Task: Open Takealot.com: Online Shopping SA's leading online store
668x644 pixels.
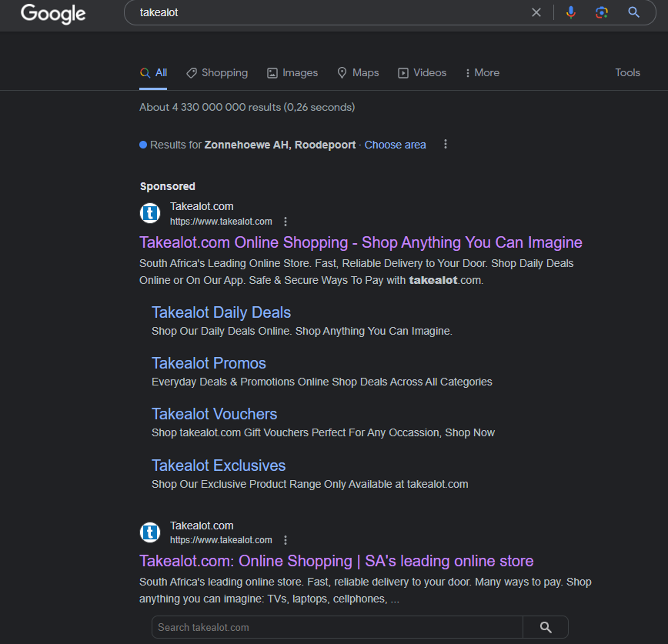Action: pos(336,561)
